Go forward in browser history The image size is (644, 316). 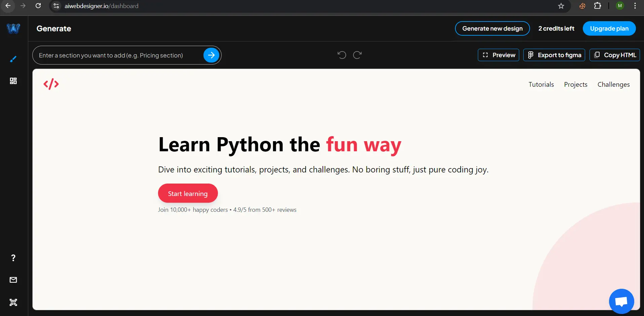(23, 6)
